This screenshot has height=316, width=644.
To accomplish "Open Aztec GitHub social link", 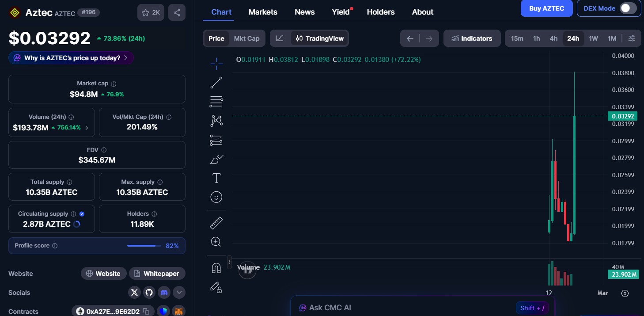I will pos(149,292).
